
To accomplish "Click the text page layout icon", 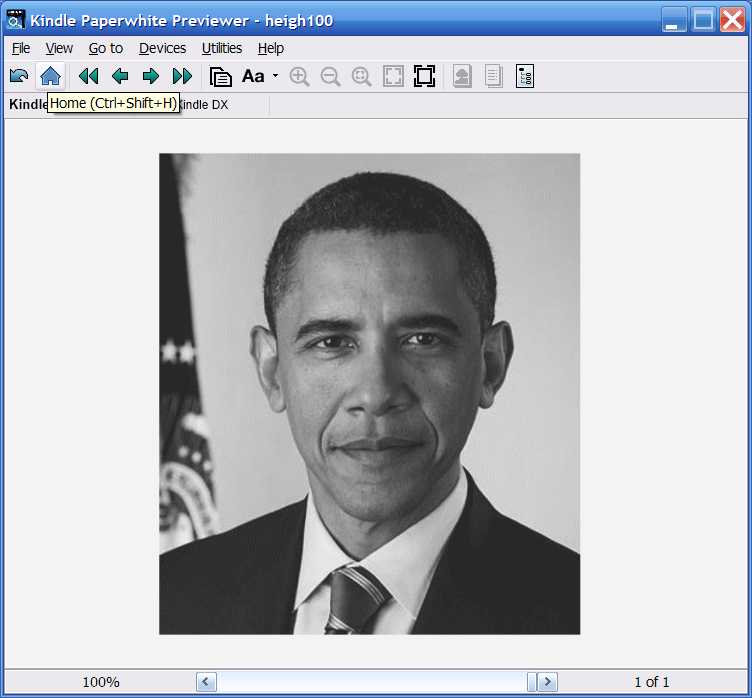I will click(494, 76).
